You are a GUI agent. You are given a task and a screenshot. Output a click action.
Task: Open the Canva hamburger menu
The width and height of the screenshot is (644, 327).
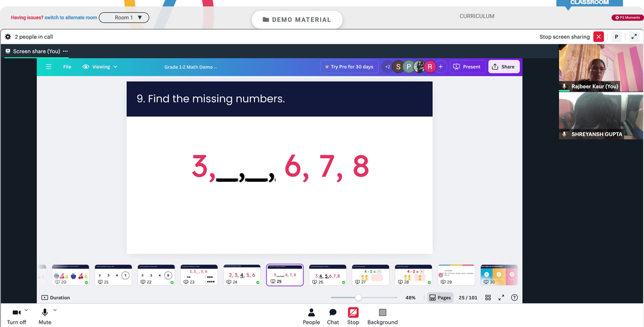pos(48,66)
